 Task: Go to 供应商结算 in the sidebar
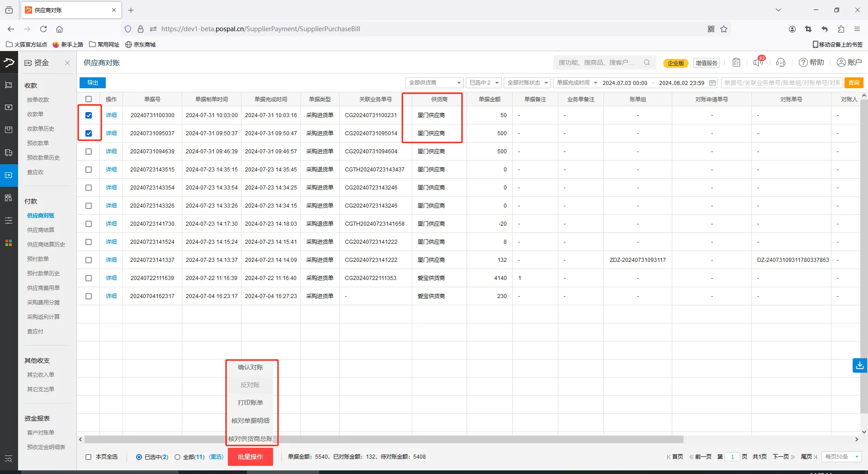click(x=41, y=230)
